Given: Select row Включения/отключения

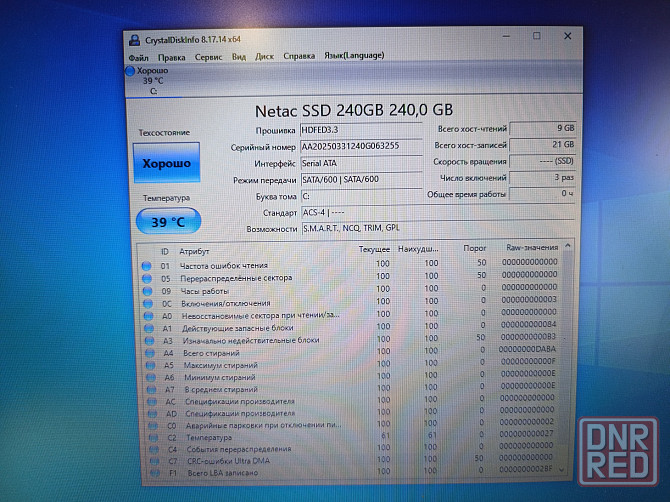Looking at the screenshot, I should (350, 302).
